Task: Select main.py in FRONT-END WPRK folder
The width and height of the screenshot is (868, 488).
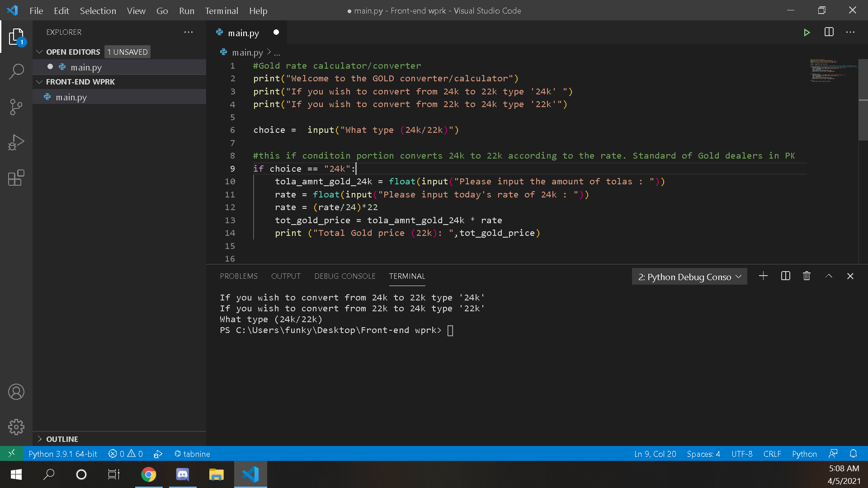Action: [71, 97]
